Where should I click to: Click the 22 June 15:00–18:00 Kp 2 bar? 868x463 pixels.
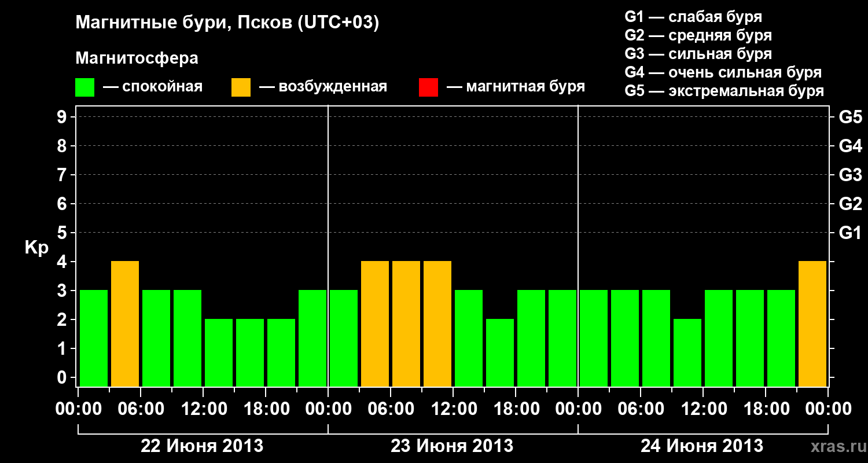250,352
